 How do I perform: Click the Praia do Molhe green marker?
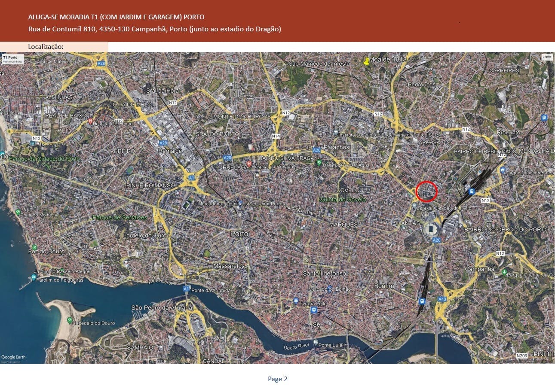17,212
